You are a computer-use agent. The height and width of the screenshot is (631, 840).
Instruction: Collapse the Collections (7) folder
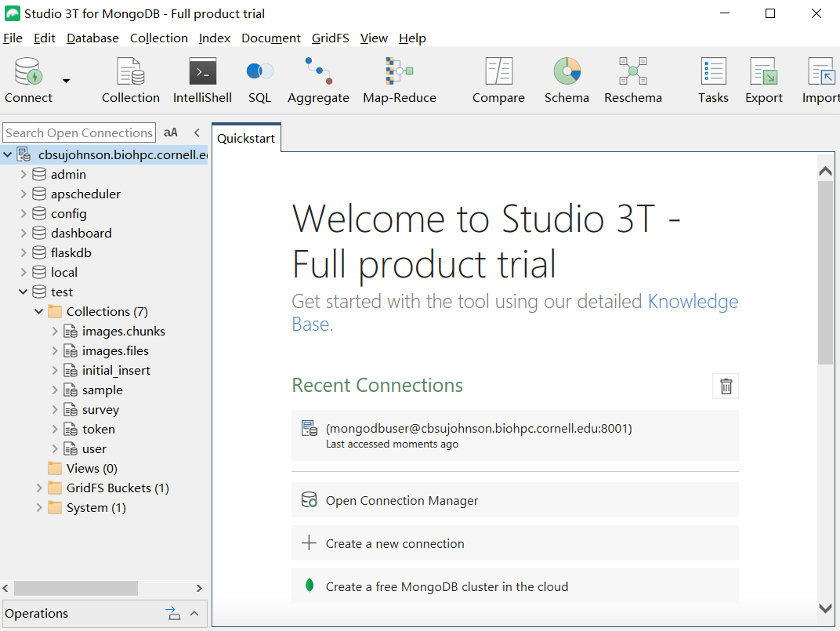(38, 311)
